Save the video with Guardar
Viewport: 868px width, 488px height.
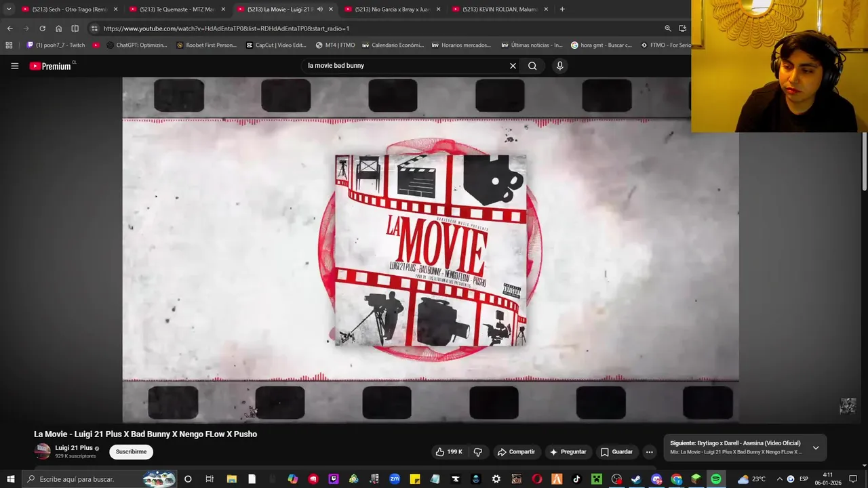tap(616, 451)
